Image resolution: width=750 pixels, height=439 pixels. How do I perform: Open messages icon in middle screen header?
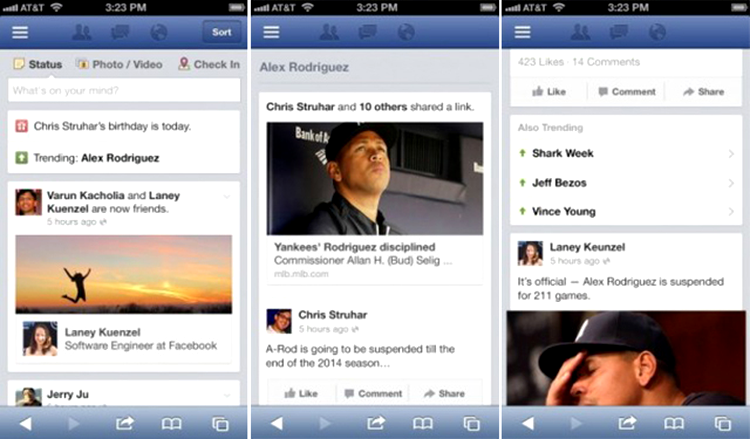368,32
